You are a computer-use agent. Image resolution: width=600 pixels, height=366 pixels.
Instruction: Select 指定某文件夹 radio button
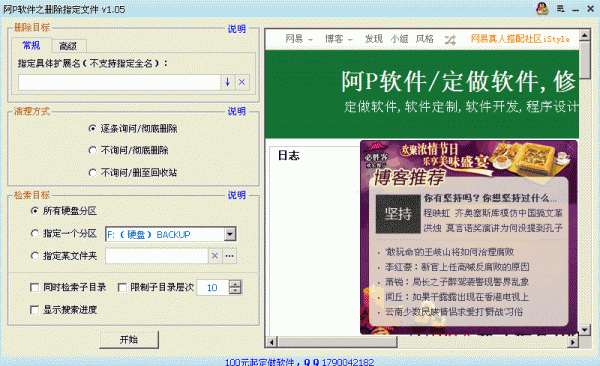64,256
